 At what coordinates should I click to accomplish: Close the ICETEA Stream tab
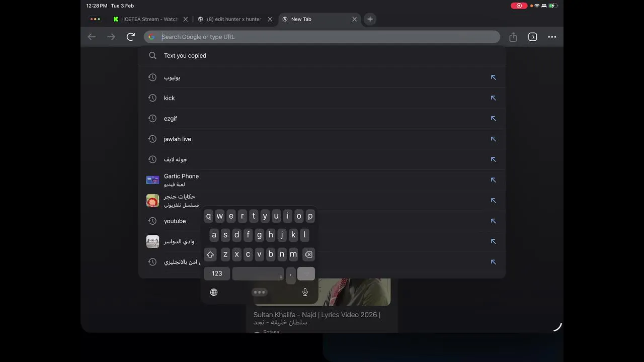tap(185, 19)
